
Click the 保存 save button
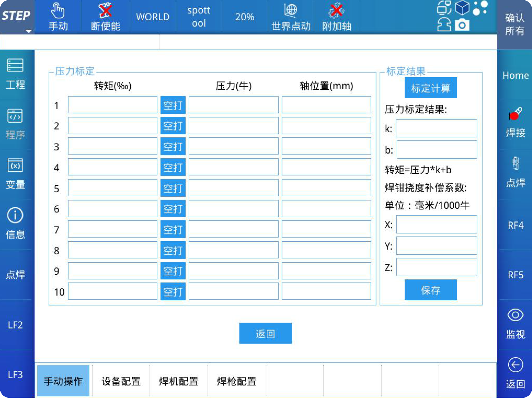[x=431, y=290]
